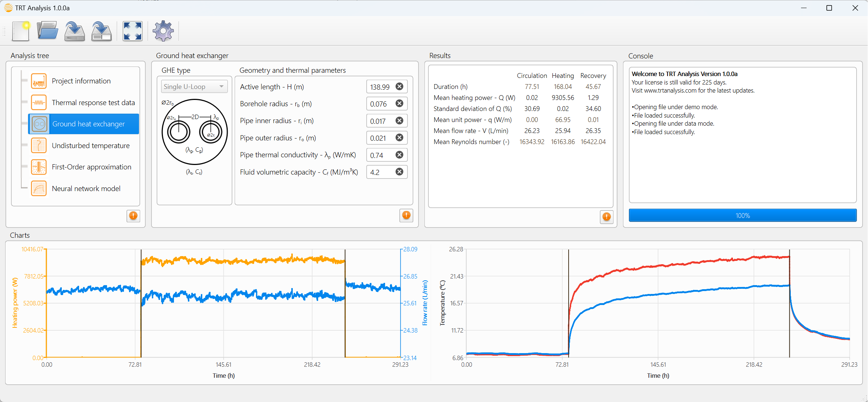Click the First-Order approximation tree icon
The image size is (868, 402).
click(39, 167)
